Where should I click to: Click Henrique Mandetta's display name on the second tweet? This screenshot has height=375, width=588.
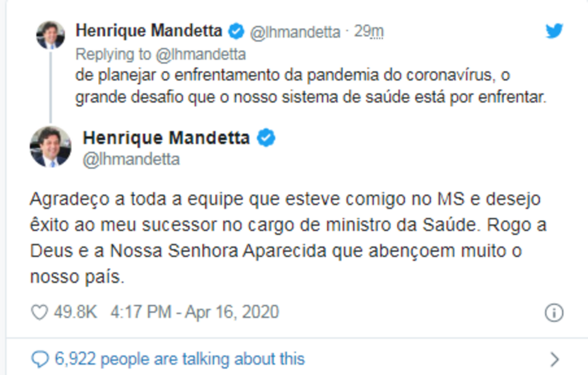pyautogui.click(x=167, y=137)
